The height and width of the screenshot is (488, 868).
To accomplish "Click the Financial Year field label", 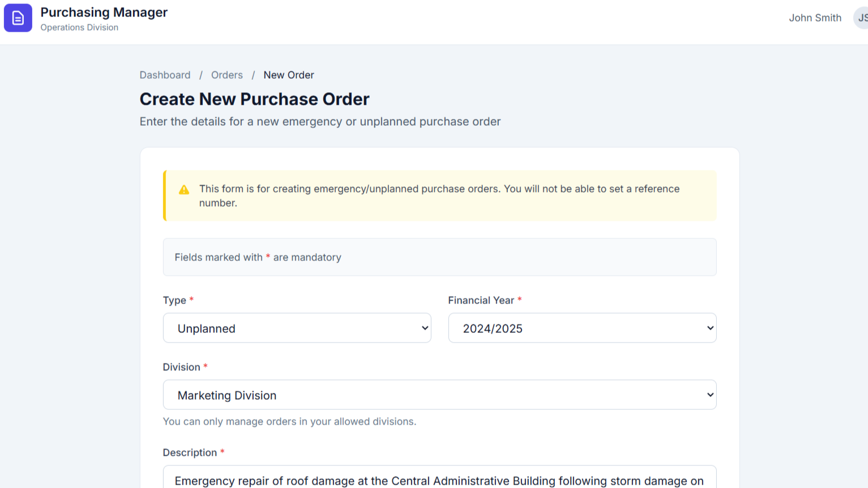I will 481,301.
